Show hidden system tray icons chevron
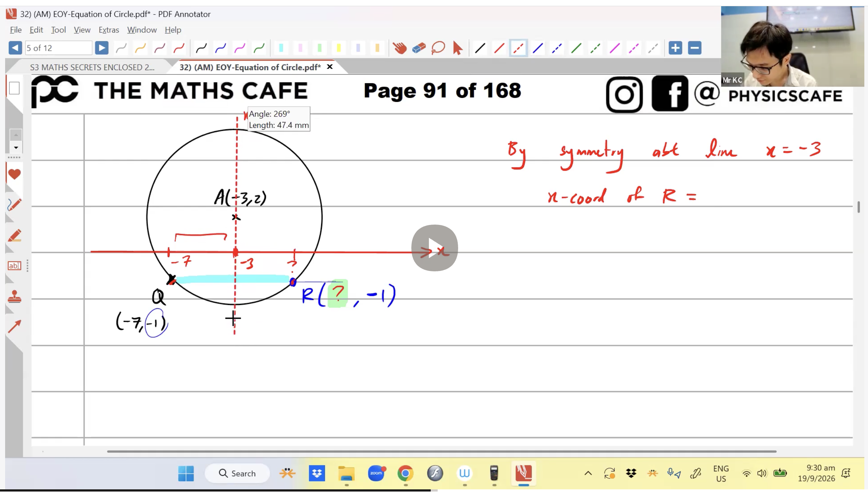 pos(588,474)
